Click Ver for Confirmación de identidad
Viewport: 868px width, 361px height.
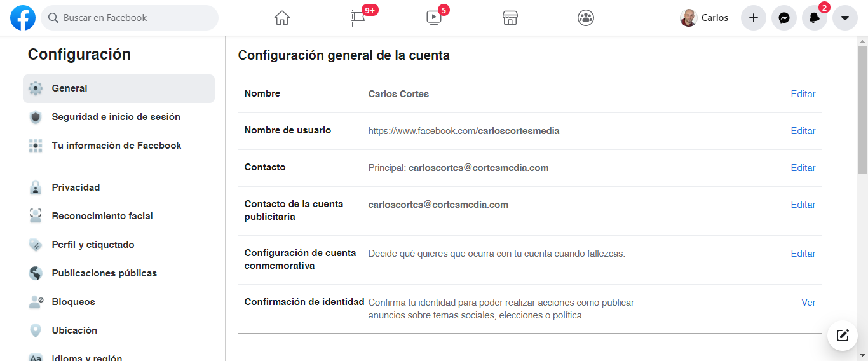pos(808,303)
